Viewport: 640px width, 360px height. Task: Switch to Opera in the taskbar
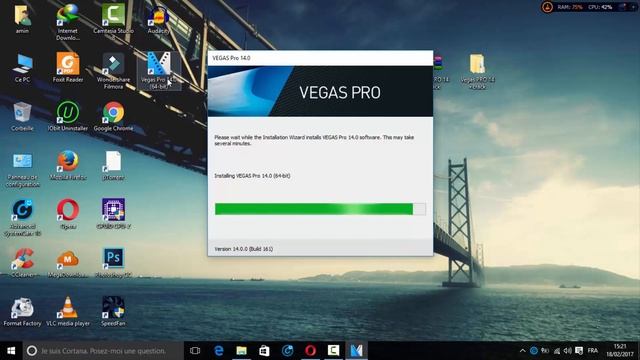[311, 351]
